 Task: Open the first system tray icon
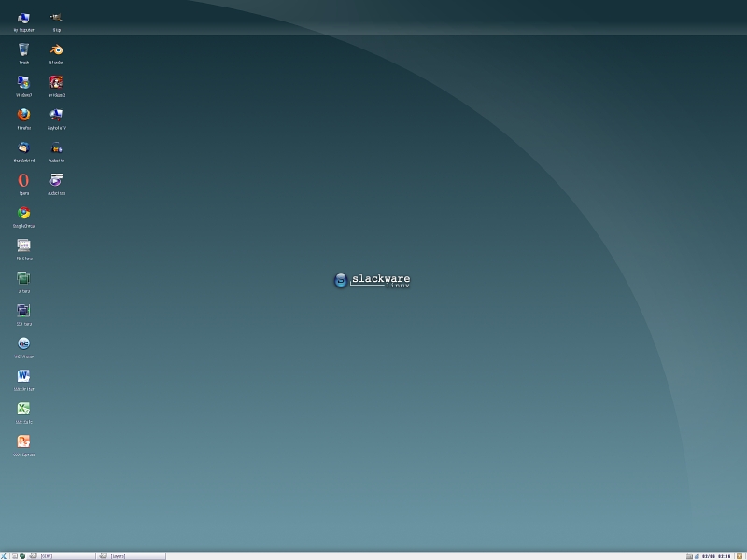pos(689,556)
